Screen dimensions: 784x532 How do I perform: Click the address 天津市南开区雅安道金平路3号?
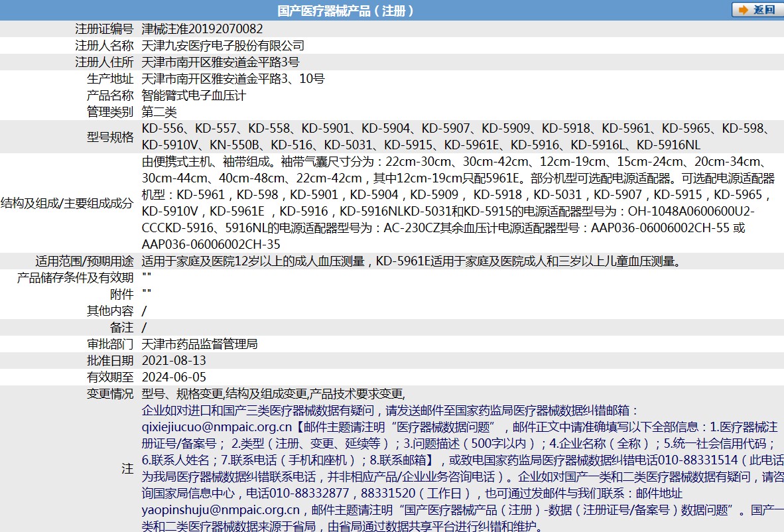[220, 62]
